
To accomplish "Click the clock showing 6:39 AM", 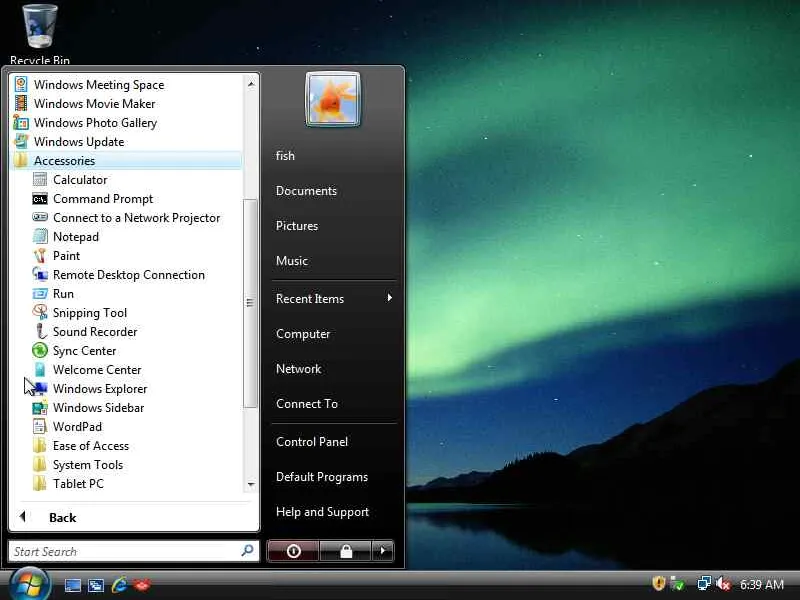I will point(762,584).
